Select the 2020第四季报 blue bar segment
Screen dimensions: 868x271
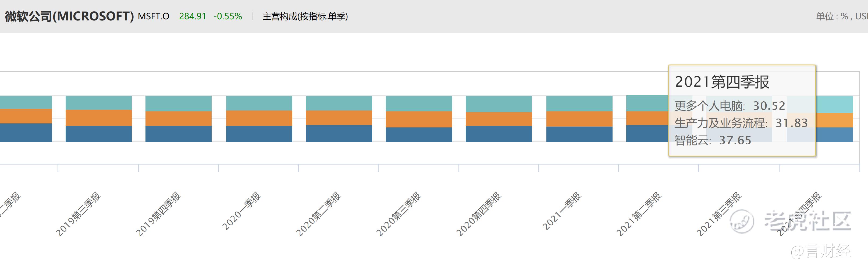[499, 134]
